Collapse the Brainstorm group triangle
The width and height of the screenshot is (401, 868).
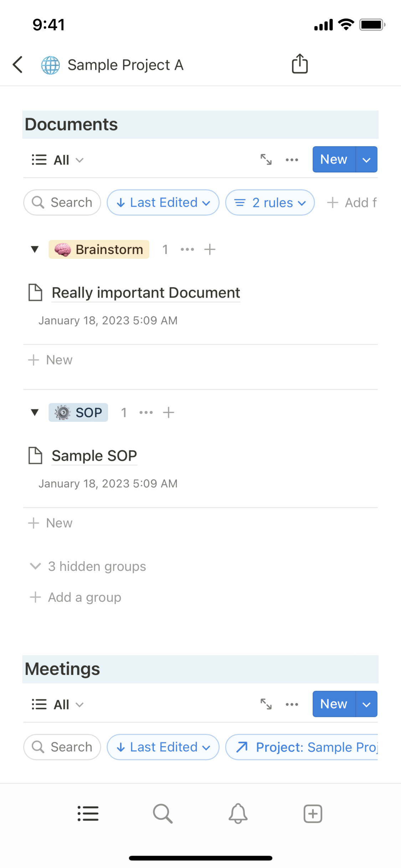click(35, 249)
